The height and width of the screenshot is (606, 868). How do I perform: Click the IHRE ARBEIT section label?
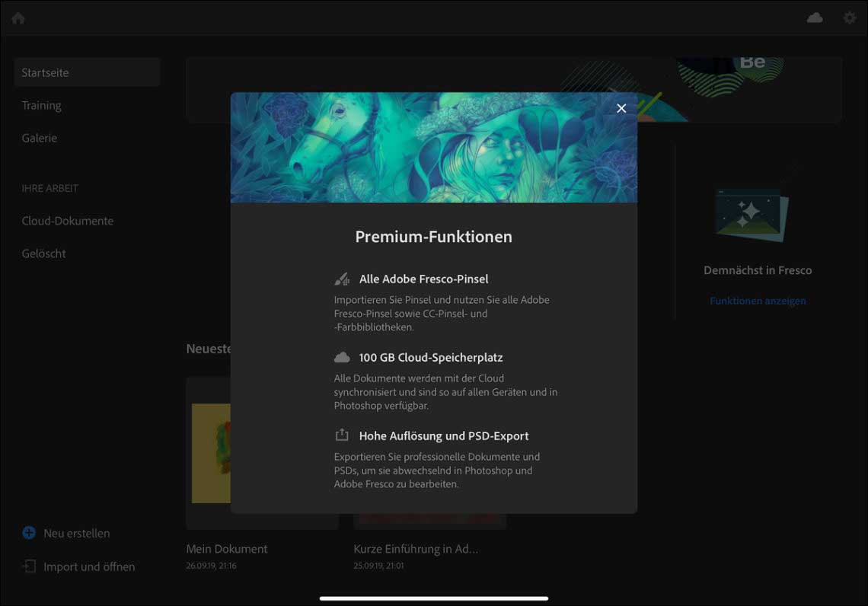click(x=49, y=188)
